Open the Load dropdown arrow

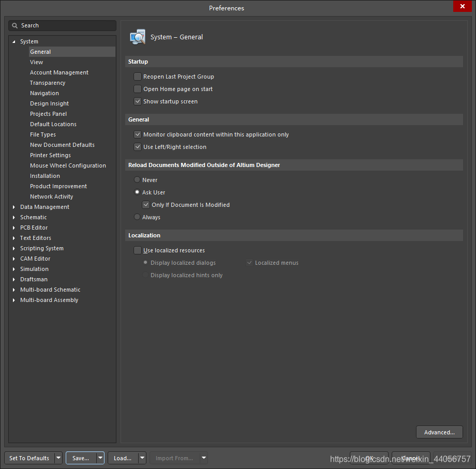coord(142,458)
